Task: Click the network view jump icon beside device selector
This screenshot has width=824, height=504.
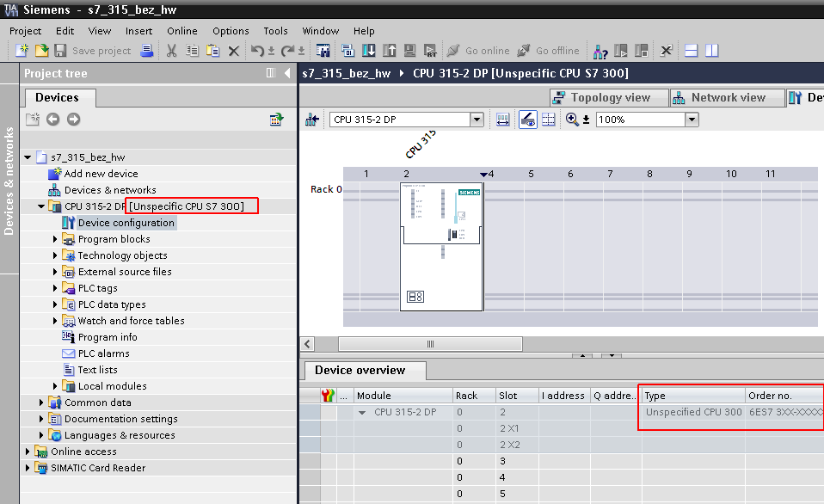Action: click(312, 120)
